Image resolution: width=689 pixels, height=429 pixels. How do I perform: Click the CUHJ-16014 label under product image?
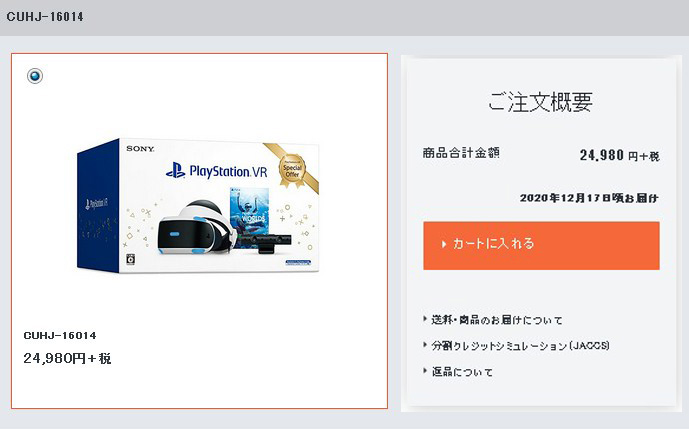coord(60,335)
